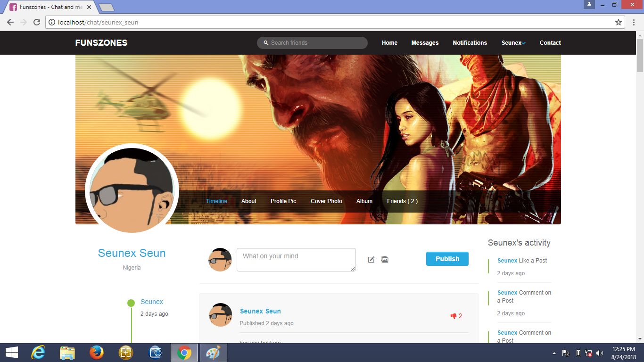This screenshot has height=362, width=644.
Task: Open Messages in the navbar
Action: click(425, 43)
